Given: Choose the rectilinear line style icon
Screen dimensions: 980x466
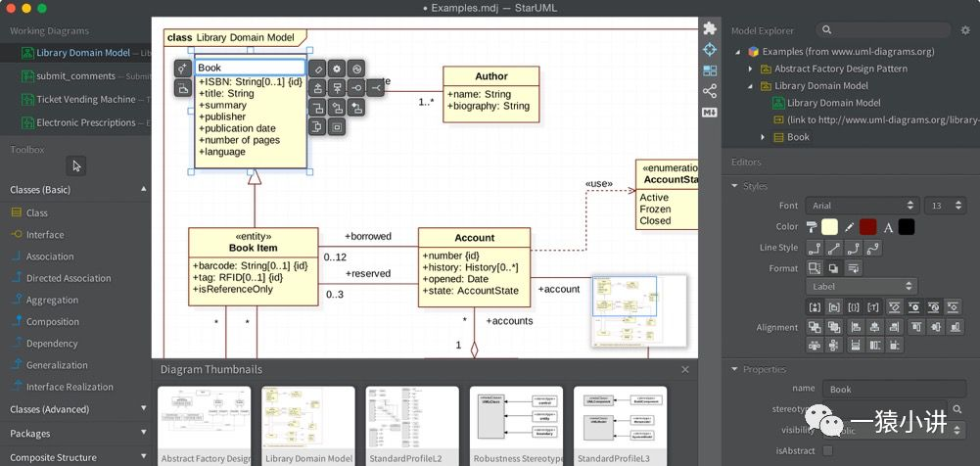Looking at the screenshot, I should [x=814, y=248].
